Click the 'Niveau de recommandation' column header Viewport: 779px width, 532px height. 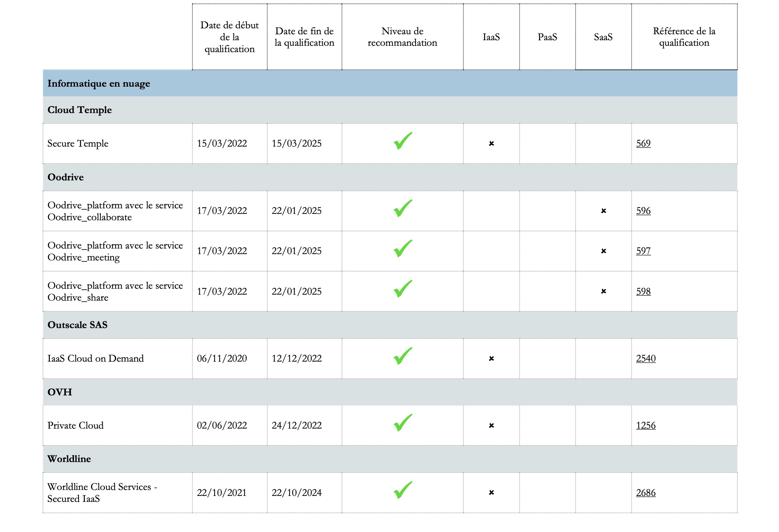[403, 37]
